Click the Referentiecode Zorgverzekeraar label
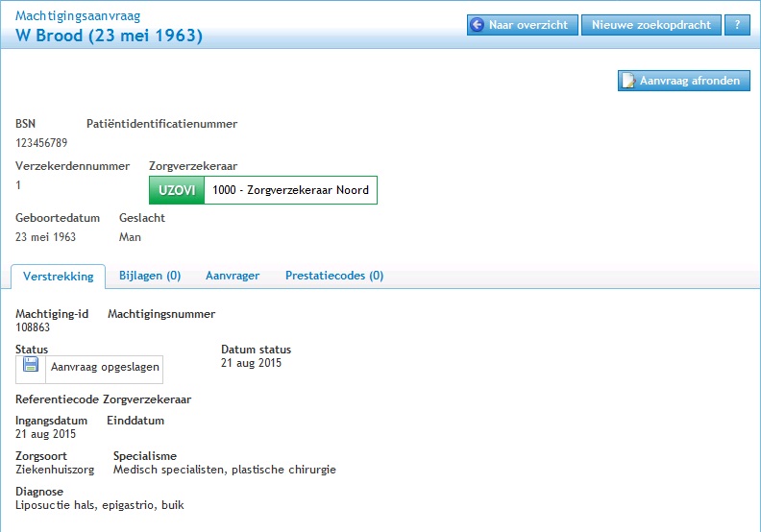 coord(104,399)
